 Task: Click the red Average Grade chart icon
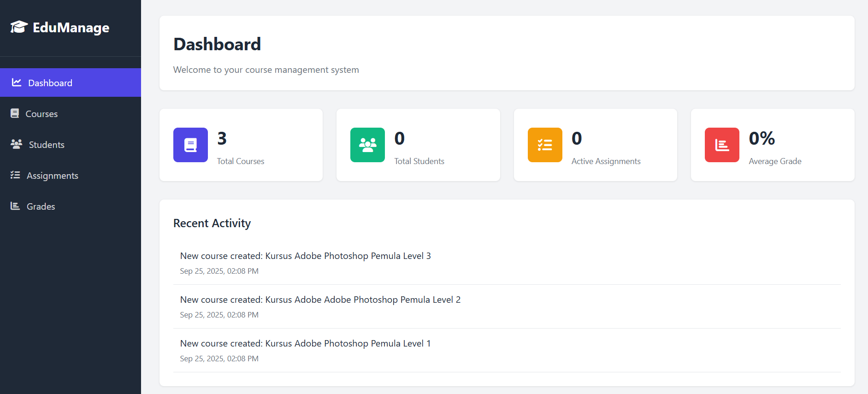(722, 145)
